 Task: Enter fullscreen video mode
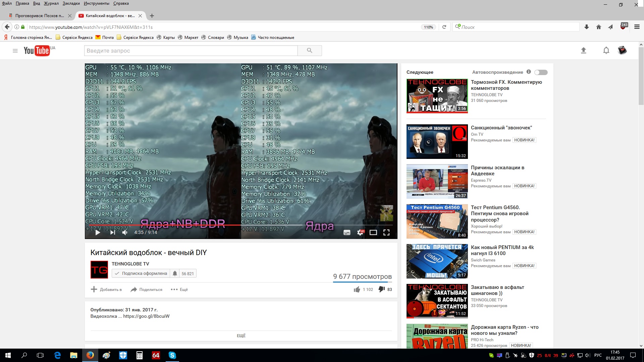(386, 232)
